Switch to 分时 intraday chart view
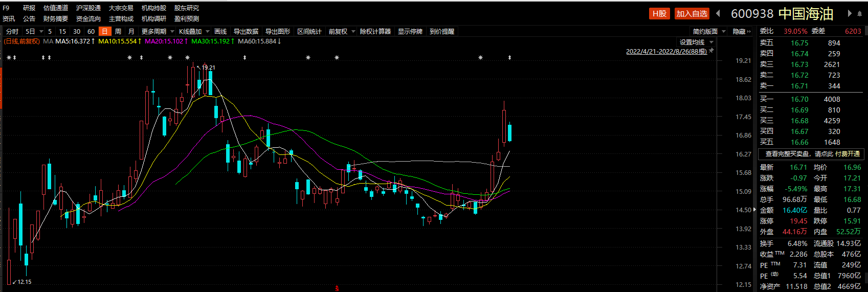This screenshot has width=868, height=292. 12,31
